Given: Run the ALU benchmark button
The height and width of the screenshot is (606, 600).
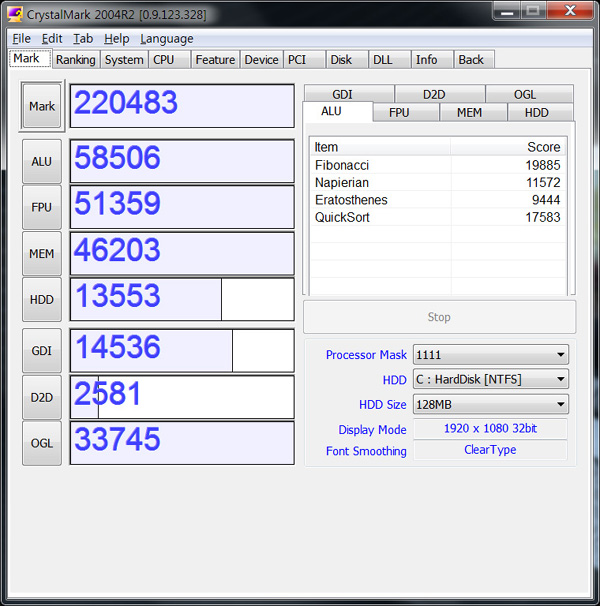Looking at the screenshot, I should [42, 161].
